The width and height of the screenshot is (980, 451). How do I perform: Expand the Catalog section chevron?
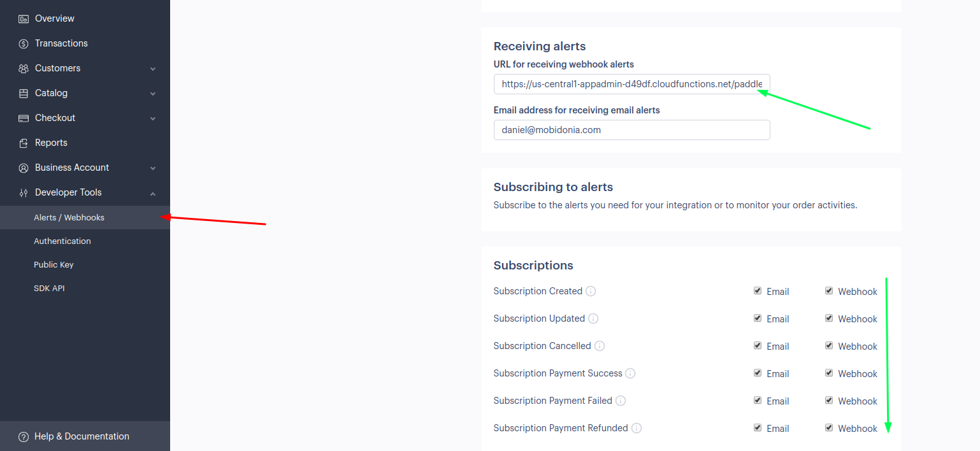pos(153,94)
